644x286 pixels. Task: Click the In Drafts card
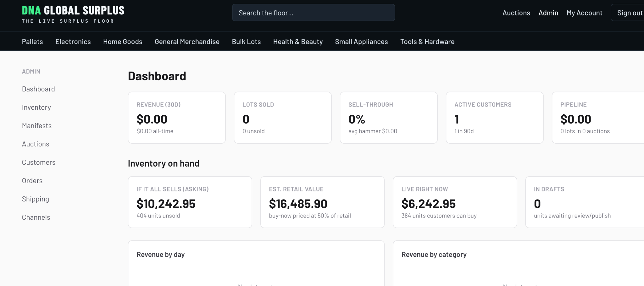click(585, 202)
